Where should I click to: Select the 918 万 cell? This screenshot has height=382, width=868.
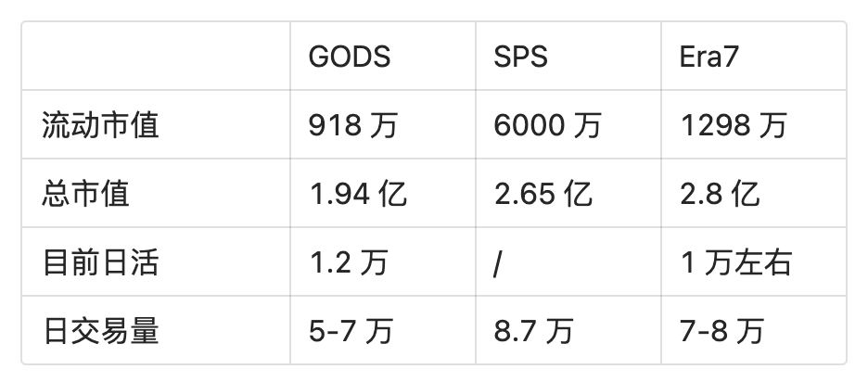pyautogui.click(x=382, y=124)
